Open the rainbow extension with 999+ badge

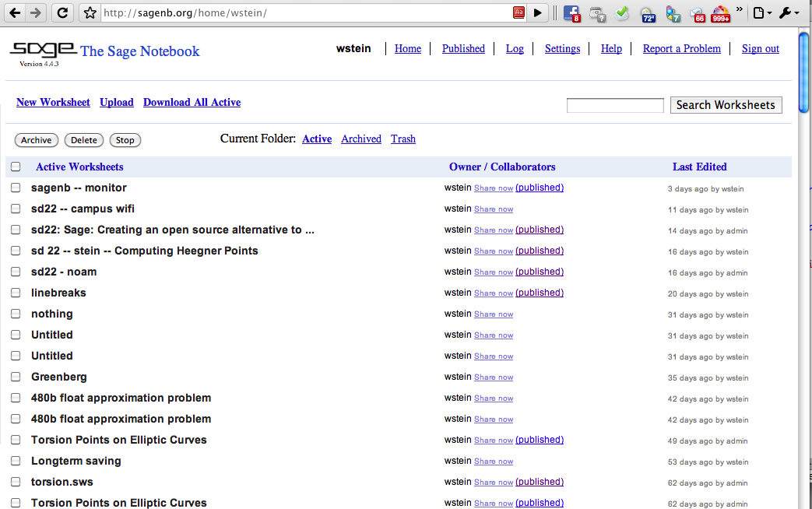(721, 14)
